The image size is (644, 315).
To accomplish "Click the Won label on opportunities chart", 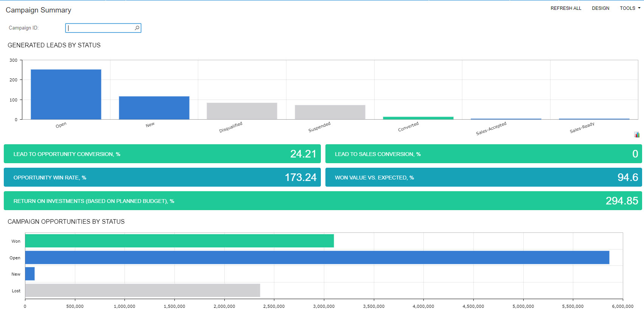I will tap(16, 241).
